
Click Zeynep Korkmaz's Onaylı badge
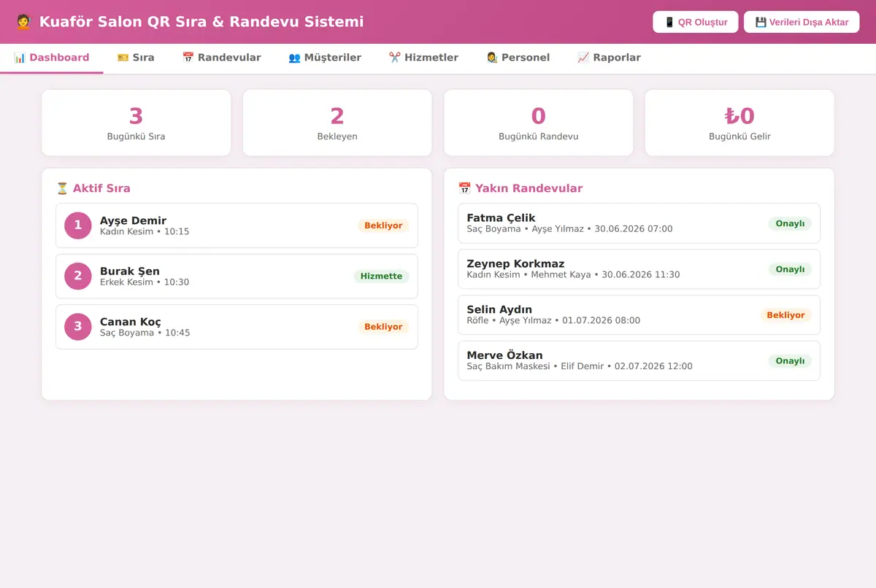(x=790, y=269)
